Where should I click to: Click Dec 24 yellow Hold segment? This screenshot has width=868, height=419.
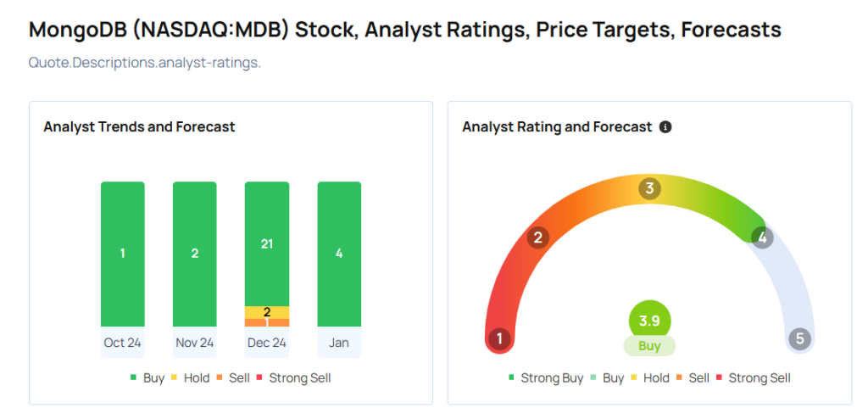[267, 312]
